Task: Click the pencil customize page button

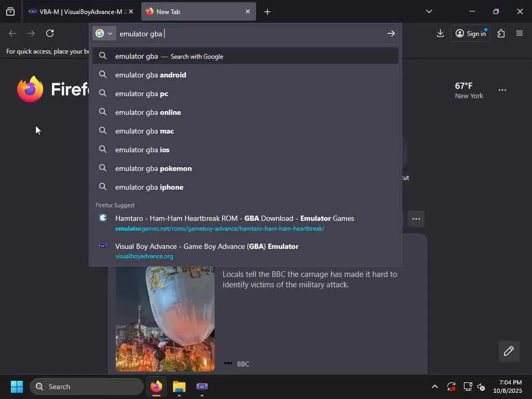Action: point(509,351)
